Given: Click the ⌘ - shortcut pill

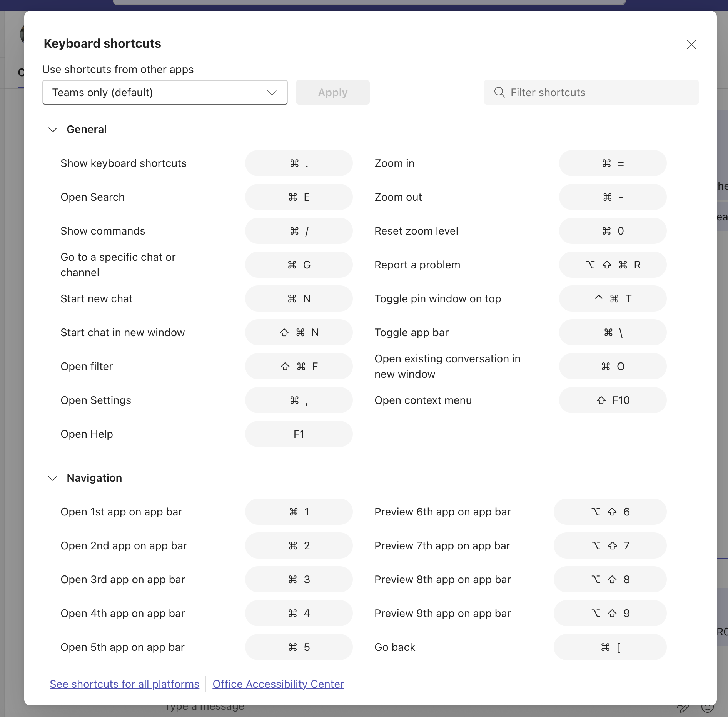Looking at the screenshot, I should tap(613, 197).
